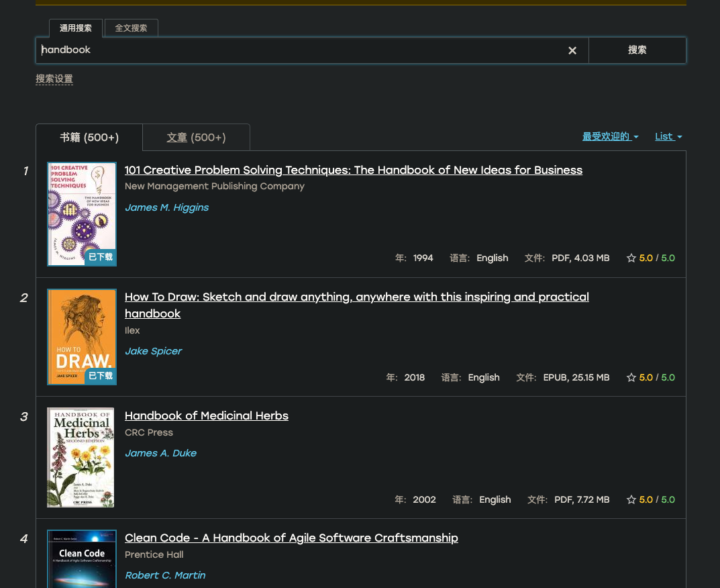Click the 已下载 badge on How To Draw cover
This screenshot has height=588, width=720.
click(x=101, y=376)
